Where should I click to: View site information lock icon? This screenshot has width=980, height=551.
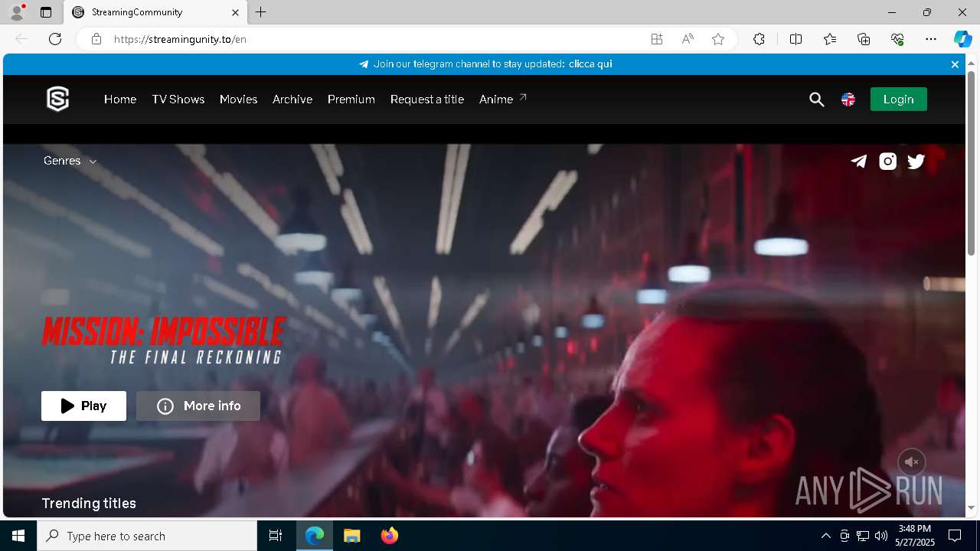[x=96, y=39]
